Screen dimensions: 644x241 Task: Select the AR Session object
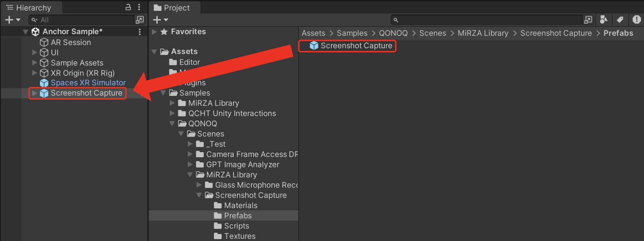point(71,42)
